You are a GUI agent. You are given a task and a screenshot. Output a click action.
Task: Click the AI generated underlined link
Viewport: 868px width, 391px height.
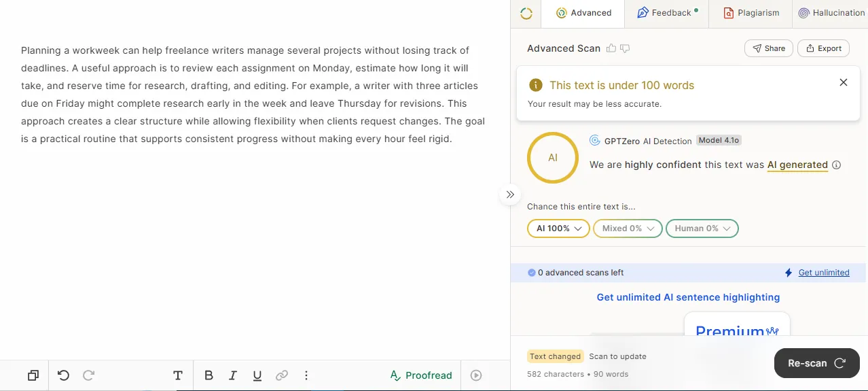pyautogui.click(x=797, y=165)
